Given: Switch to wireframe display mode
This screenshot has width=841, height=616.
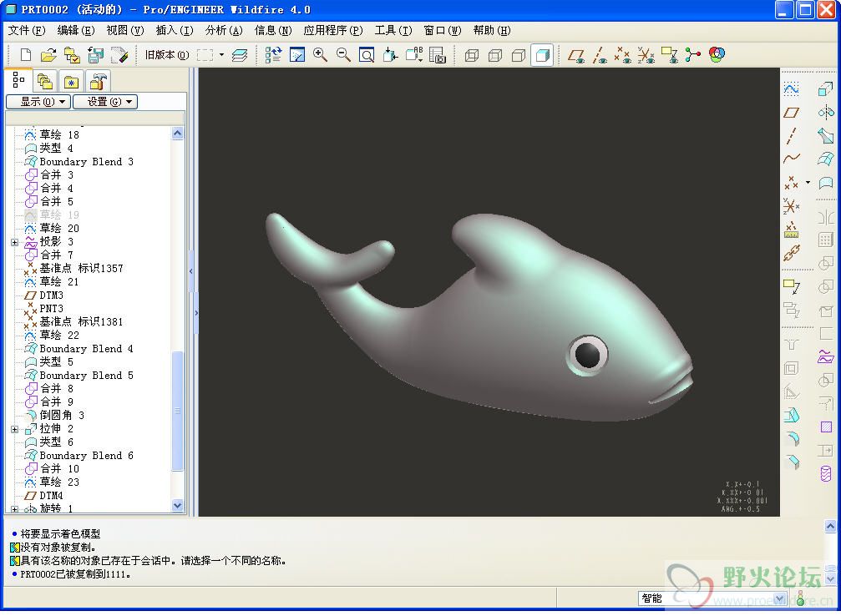Looking at the screenshot, I should coord(472,55).
